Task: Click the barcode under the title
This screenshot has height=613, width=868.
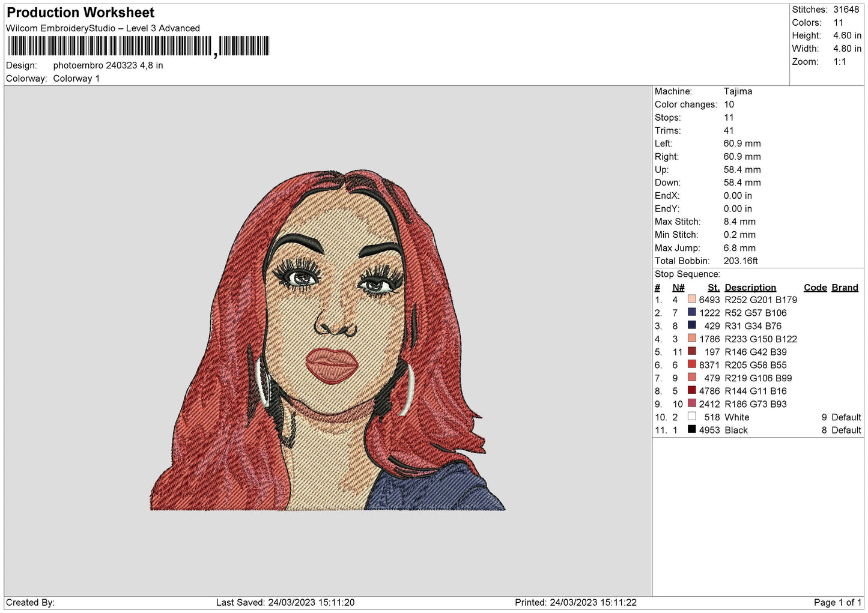Action: coord(139,46)
